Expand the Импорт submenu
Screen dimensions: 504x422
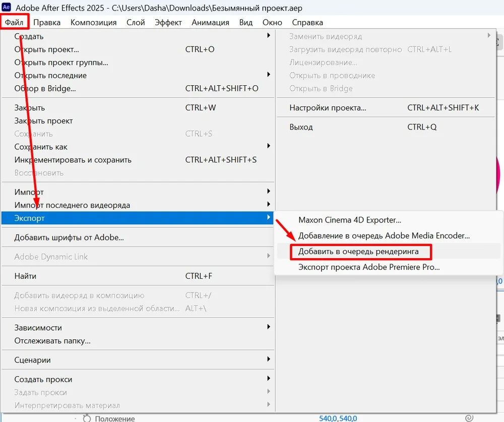[x=269, y=192]
